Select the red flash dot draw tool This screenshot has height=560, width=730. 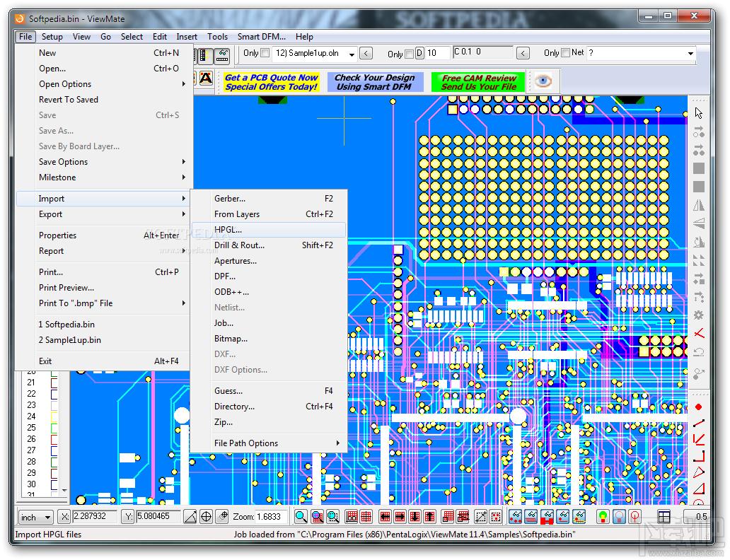(x=698, y=407)
